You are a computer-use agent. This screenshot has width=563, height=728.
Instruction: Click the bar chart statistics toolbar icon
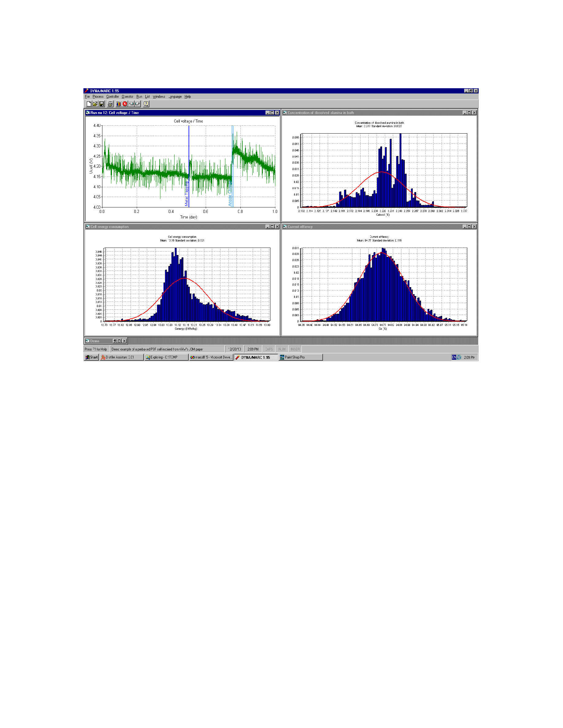pyautogui.click(x=118, y=104)
